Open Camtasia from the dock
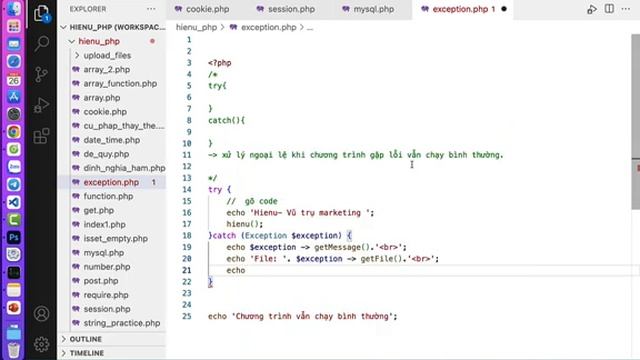The image size is (640, 360). click(13, 220)
